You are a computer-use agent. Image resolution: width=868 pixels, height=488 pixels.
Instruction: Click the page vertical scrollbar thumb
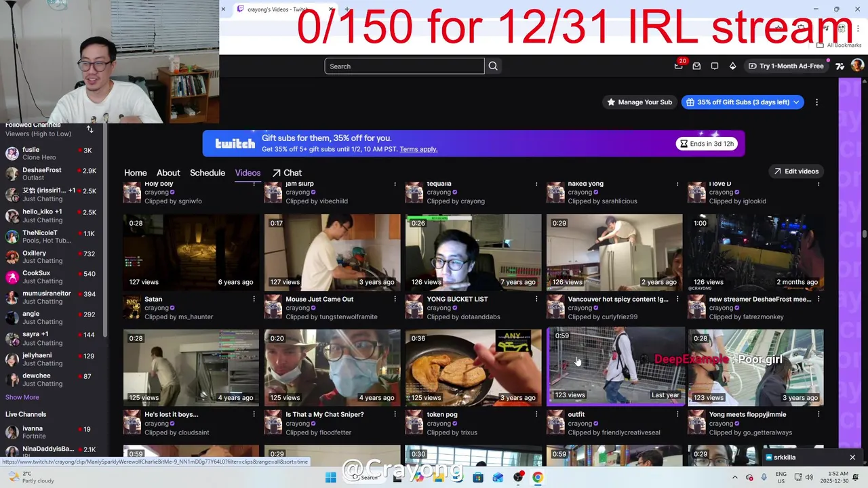pos(864,234)
